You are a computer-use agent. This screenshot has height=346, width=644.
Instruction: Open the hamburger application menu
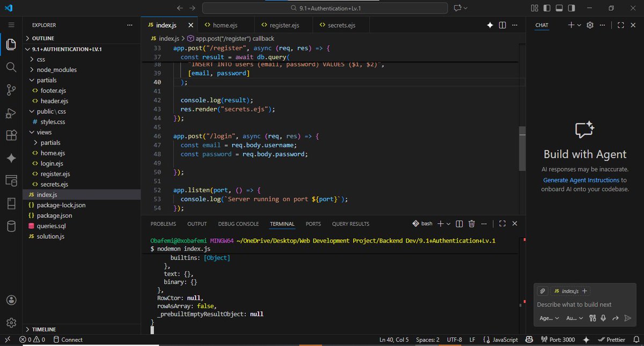pyautogui.click(x=11, y=25)
